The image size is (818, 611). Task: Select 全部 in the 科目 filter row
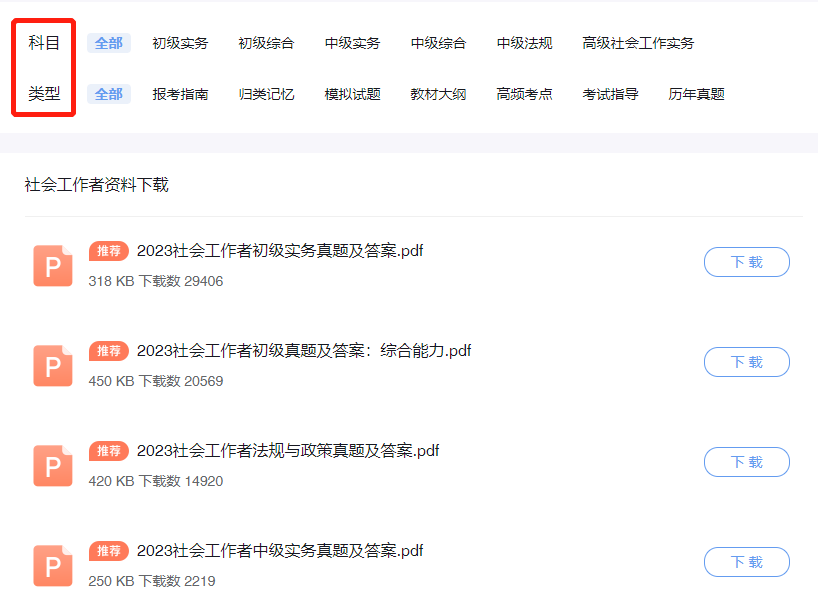(109, 43)
